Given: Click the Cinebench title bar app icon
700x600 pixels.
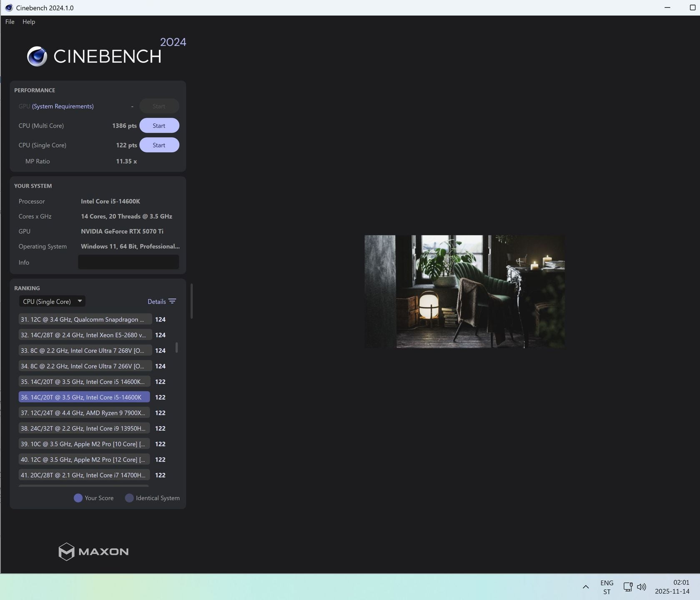Looking at the screenshot, I should [9, 7].
